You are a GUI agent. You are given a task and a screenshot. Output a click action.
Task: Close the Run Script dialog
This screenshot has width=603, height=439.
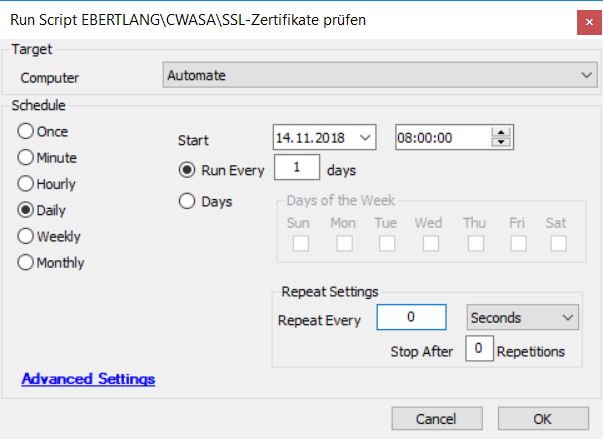click(x=582, y=21)
